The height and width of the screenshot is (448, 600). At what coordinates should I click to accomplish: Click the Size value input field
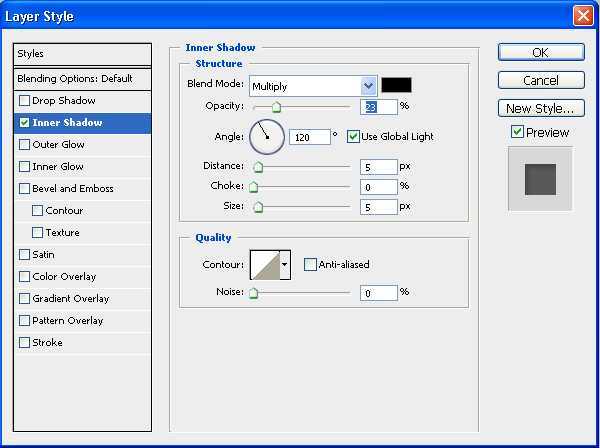coord(378,207)
